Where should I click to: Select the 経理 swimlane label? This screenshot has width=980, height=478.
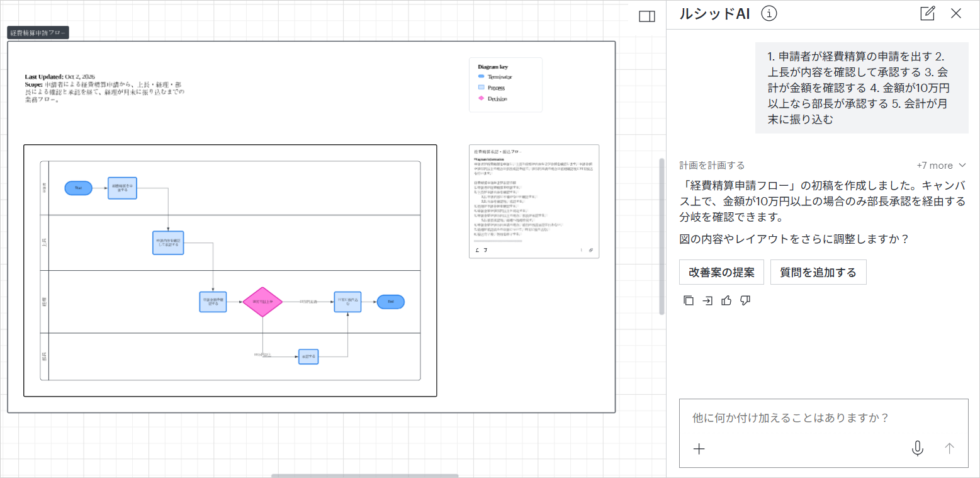pyautogui.click(x=45, y=302)
